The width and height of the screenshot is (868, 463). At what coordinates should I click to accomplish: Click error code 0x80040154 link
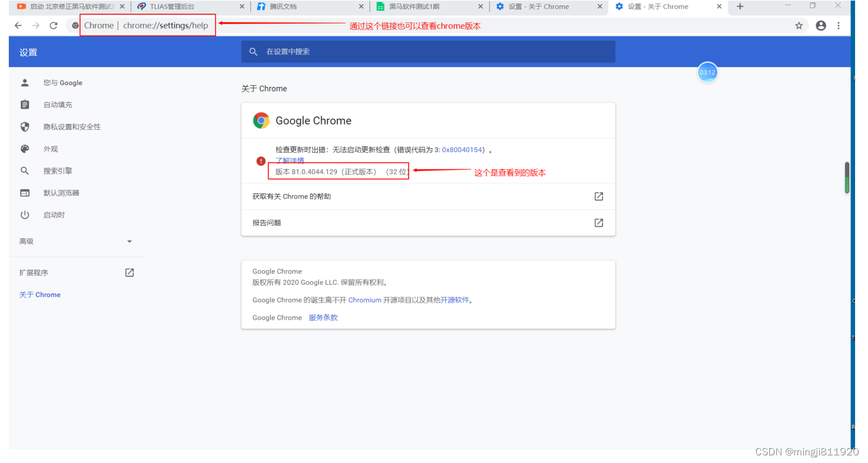pyautogui.click(x=463, y=150)
